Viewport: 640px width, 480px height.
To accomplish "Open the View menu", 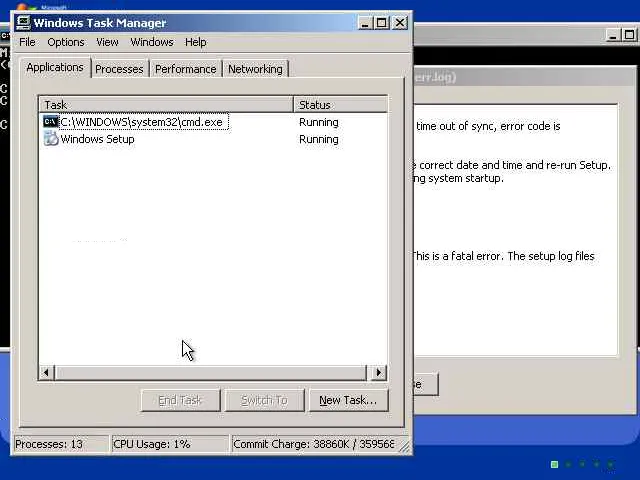I will tap(107, 42).
